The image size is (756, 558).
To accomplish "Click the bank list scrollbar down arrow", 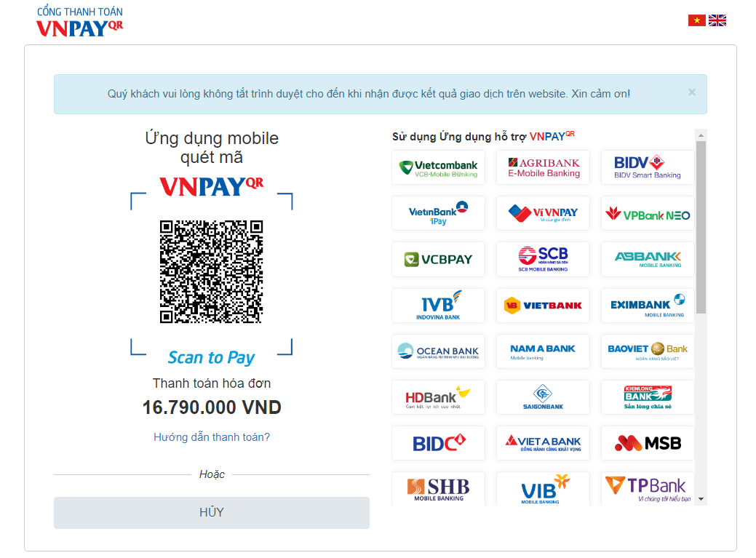I will coord(701,499).
